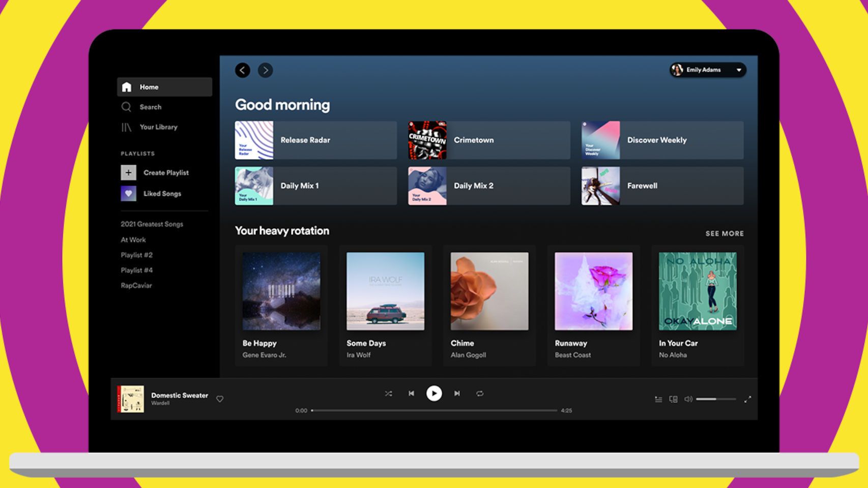Open the Crimetown shortcut card

tap(489, 140)
